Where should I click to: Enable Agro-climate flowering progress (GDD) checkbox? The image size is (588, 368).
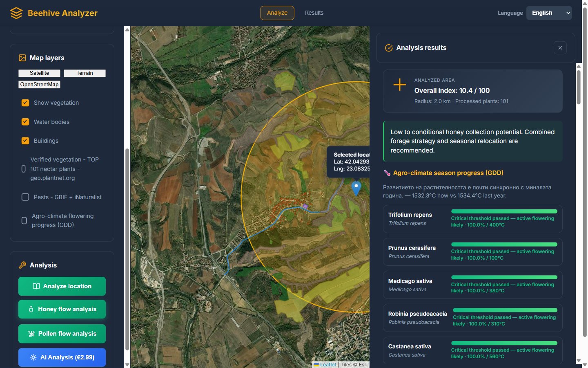pos(24,220)
